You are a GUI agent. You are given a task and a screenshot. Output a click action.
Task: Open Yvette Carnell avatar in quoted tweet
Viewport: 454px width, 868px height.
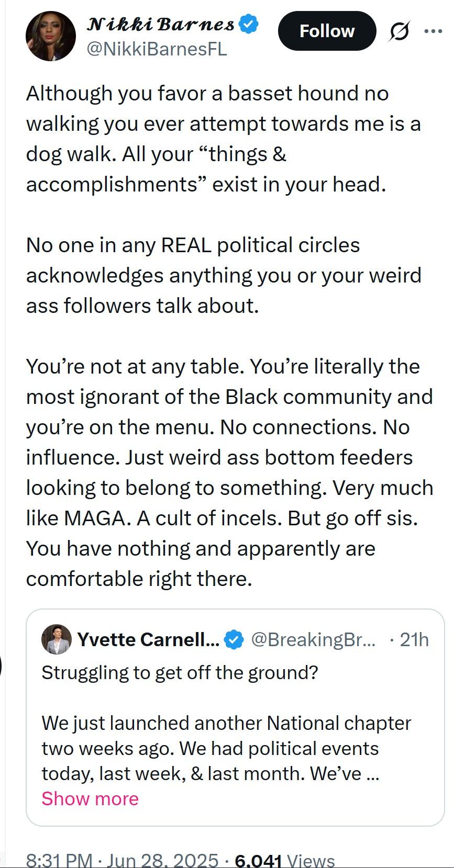click(56, 639)
